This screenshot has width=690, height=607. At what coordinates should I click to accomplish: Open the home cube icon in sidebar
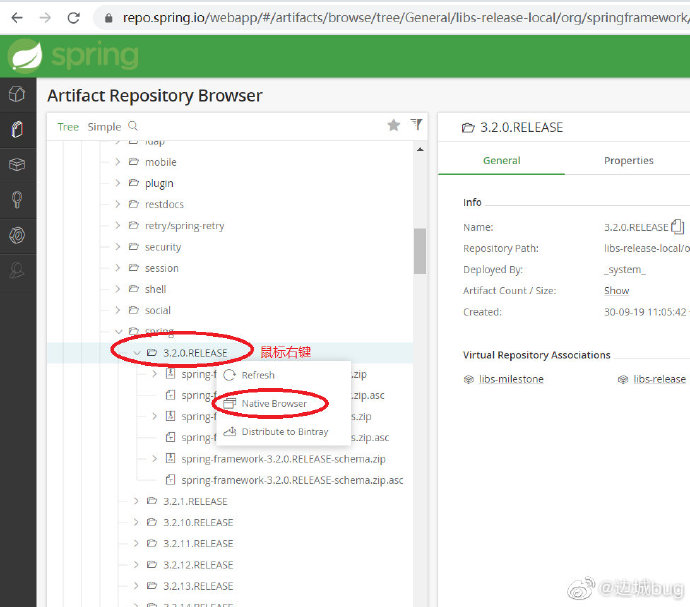point(17,94)
